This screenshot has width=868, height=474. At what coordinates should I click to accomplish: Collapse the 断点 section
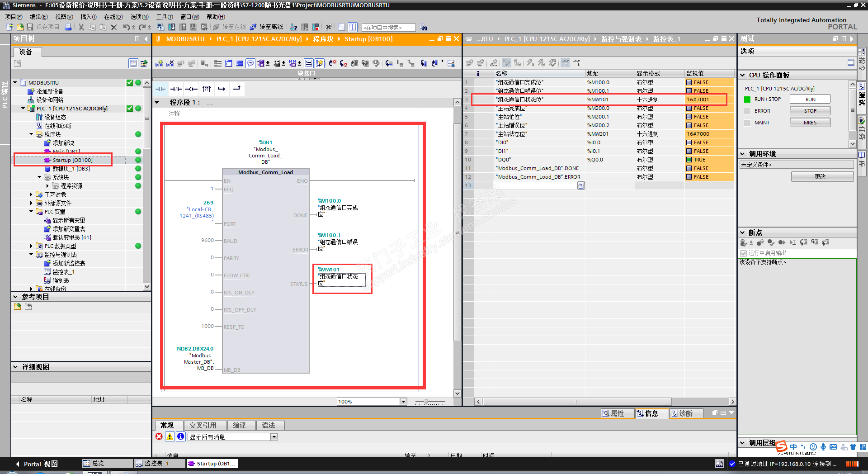743,232
